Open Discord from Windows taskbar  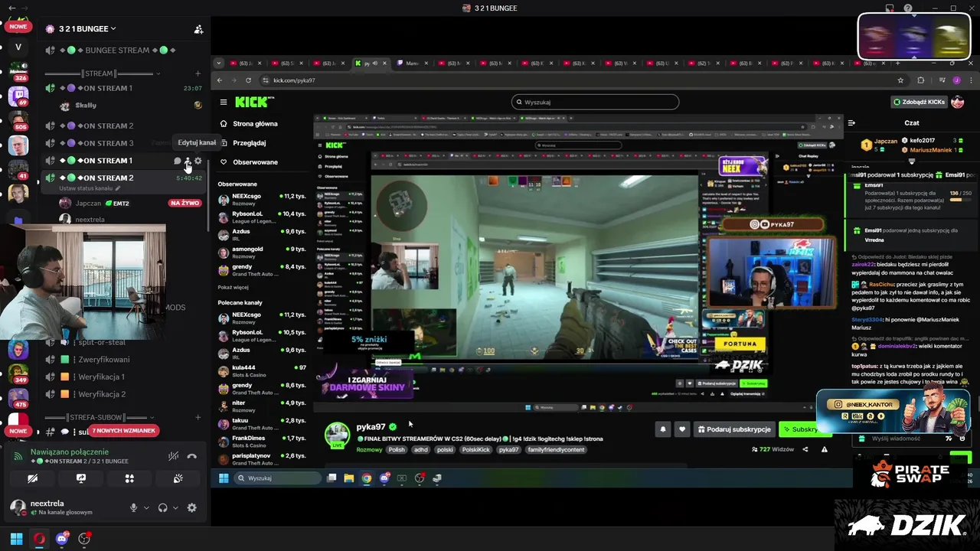click(x=62, y=539)
